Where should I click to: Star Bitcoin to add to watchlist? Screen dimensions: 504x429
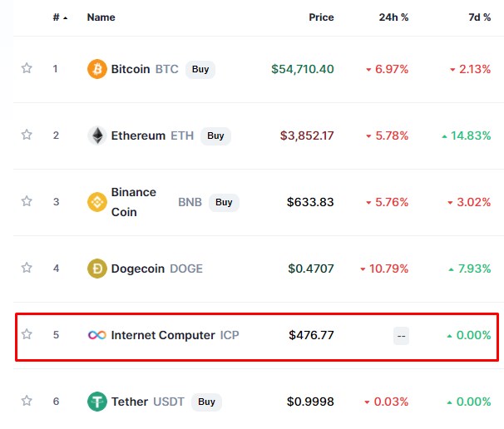click(27, 69)
